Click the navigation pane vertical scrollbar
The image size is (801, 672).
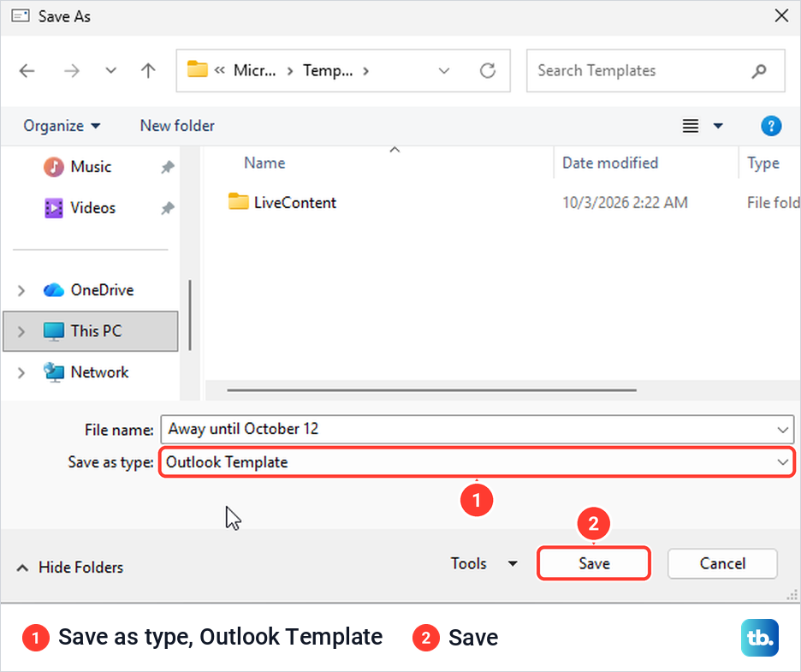tap(190, 315)
